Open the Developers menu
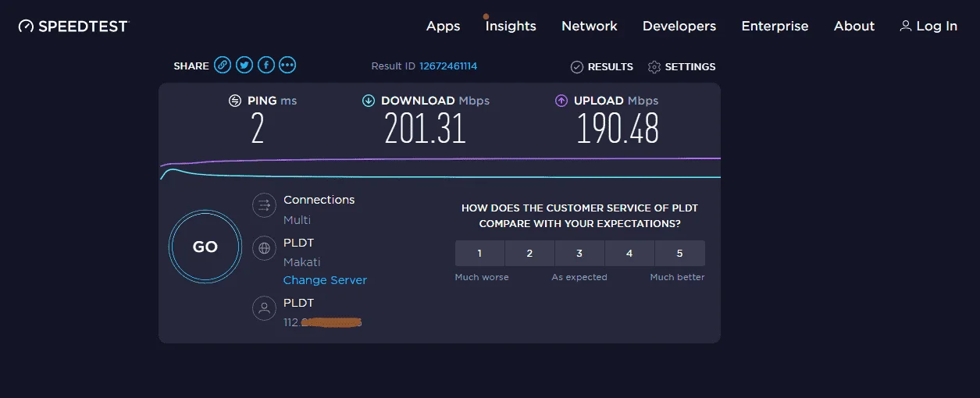 tap(679, 26)
